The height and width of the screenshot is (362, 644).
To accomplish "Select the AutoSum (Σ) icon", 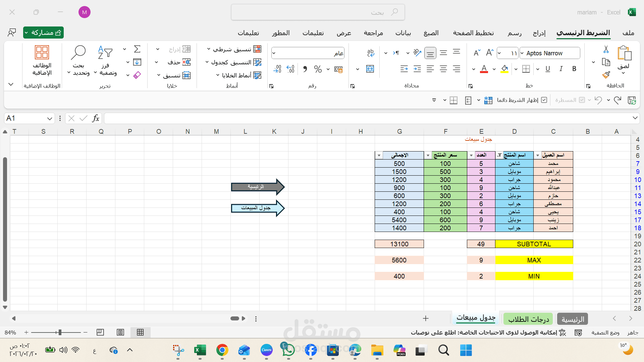I will click(137, 49).
